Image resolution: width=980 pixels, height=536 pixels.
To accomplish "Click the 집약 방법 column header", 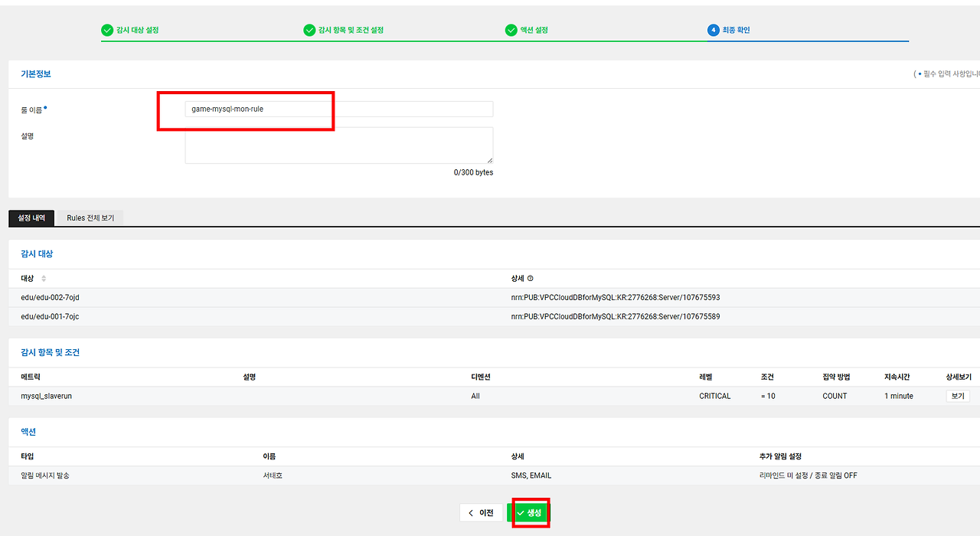I will pos(836,377).
